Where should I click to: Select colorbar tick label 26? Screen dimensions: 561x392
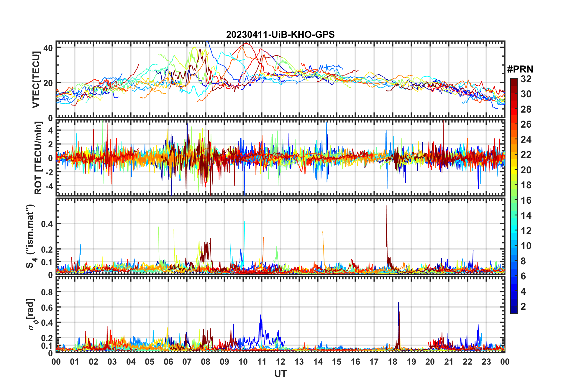click(x=526, y=124)
